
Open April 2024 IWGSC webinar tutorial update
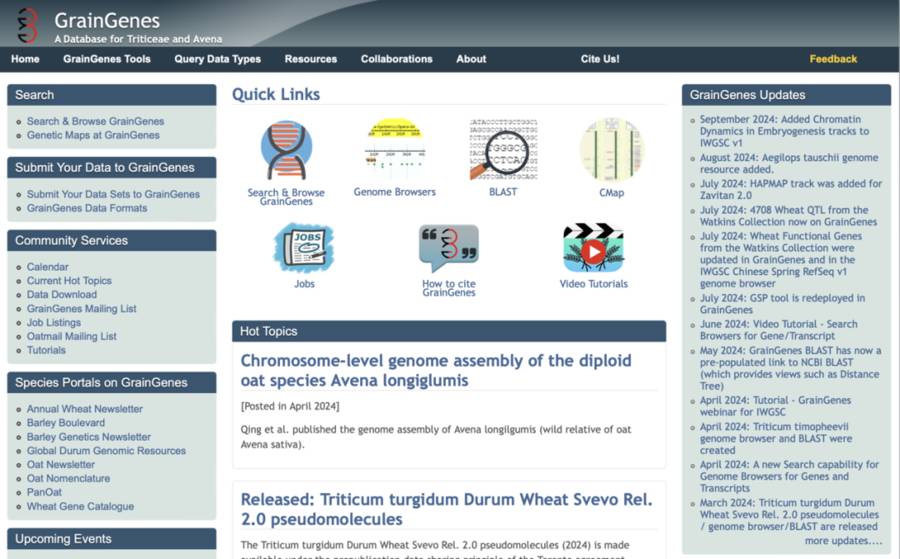tap(775, 406)
